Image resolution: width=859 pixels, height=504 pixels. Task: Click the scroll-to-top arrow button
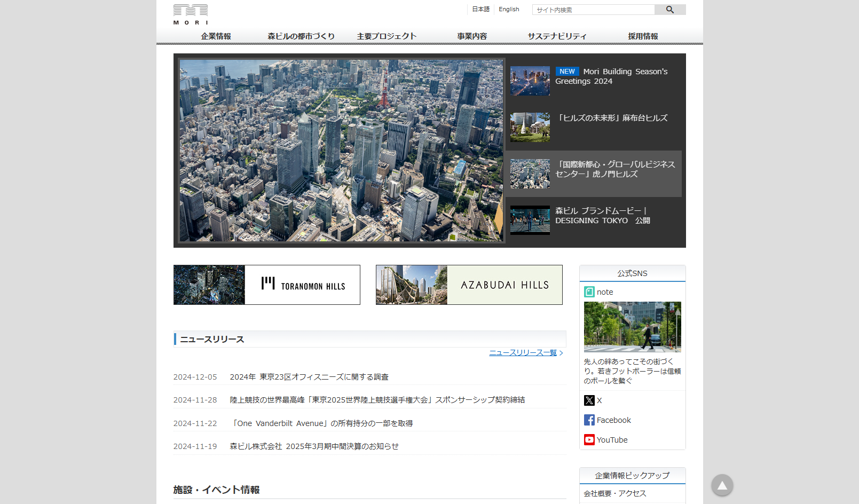click(722, 485)
